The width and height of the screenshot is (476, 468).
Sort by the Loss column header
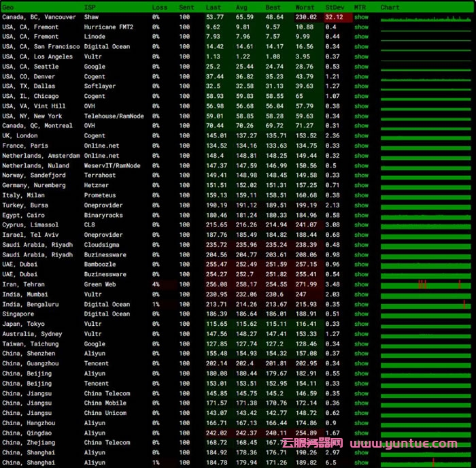point(159,7)
